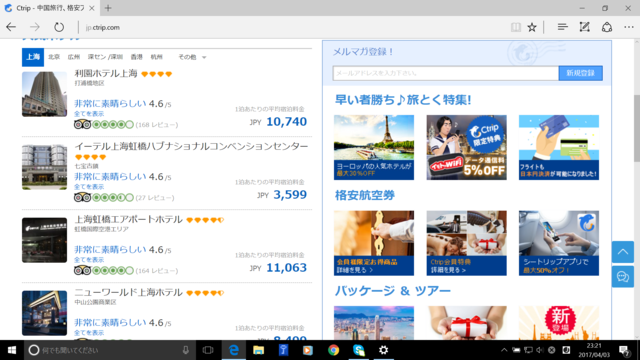Add page to favorites star icon
The height and width of the screenshot is (360, 640).
[532, 27]
